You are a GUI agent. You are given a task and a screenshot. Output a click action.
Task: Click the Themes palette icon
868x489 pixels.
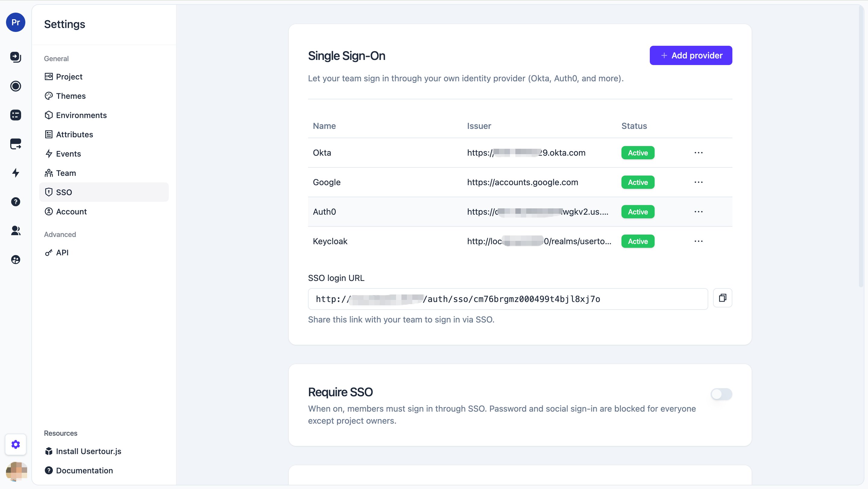pos(49,96)
